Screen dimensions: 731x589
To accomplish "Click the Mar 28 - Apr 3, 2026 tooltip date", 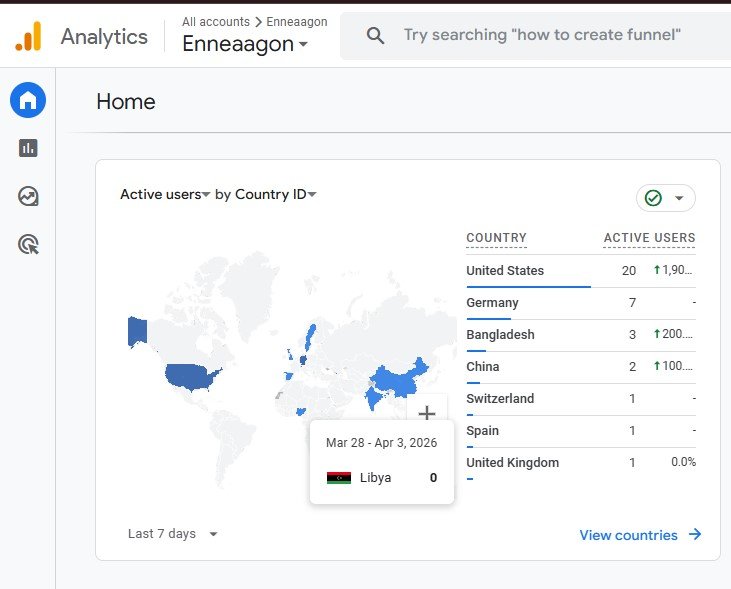I will [381, 443].
